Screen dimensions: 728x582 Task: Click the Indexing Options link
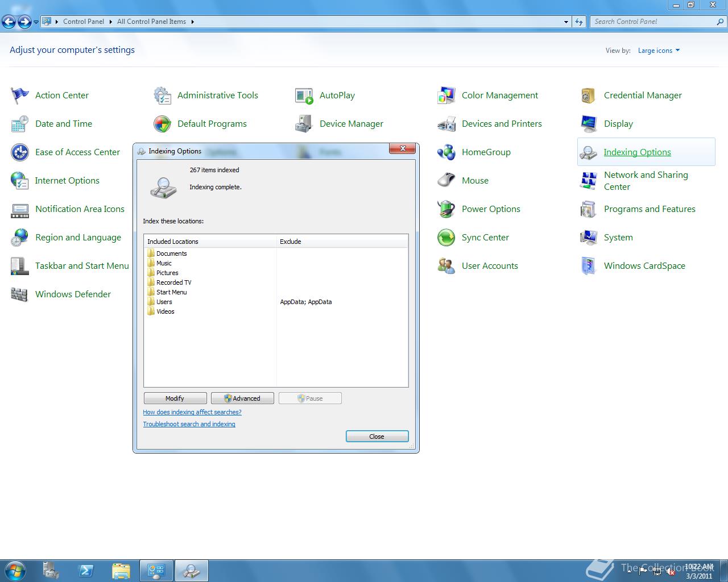click(637, 152)
